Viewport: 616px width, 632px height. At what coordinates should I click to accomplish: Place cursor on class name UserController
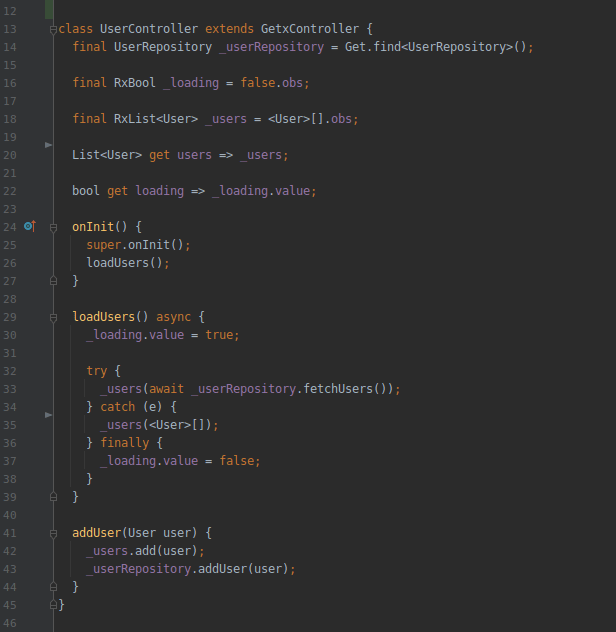pos(149,29)
